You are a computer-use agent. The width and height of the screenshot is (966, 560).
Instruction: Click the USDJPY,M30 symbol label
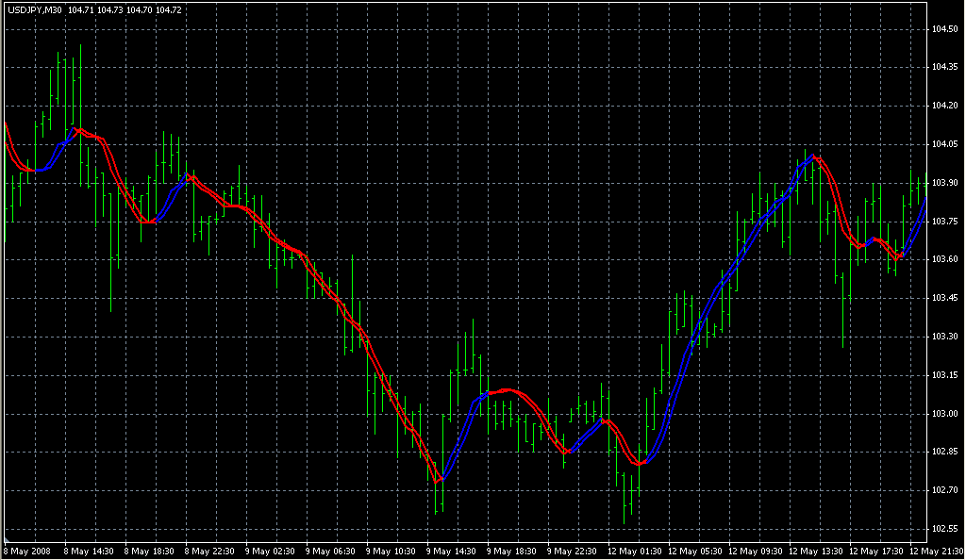point(33,9)
